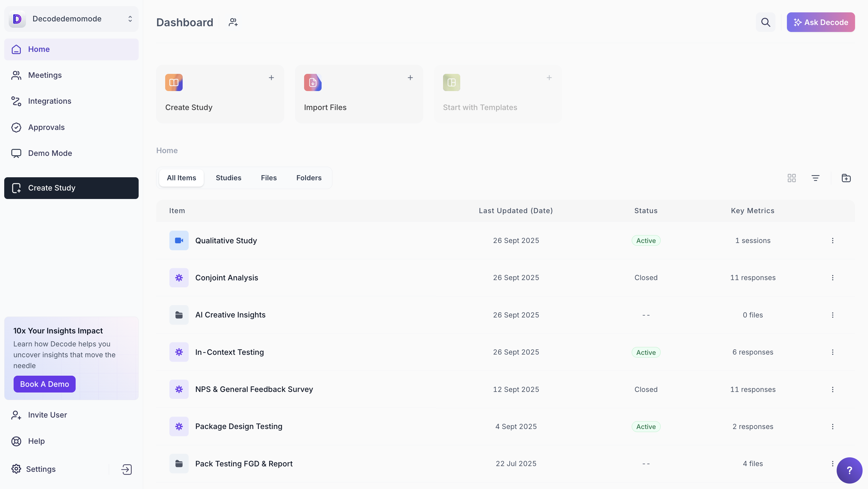Click the plus on Import Files card

click(x=410, y=78)
